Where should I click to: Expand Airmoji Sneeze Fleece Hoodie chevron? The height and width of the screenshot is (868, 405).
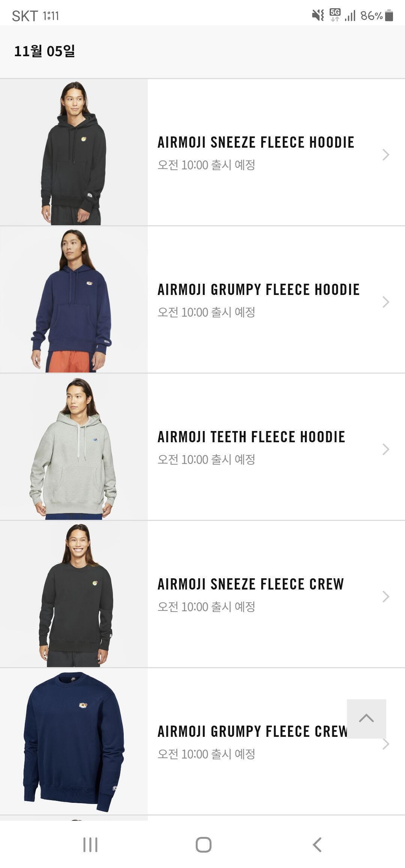386,154
